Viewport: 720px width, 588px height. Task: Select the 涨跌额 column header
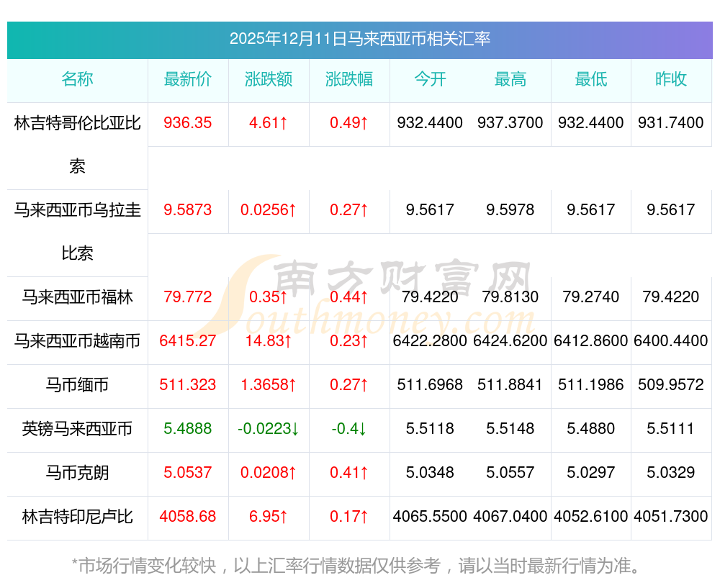(x=269, y=79)
